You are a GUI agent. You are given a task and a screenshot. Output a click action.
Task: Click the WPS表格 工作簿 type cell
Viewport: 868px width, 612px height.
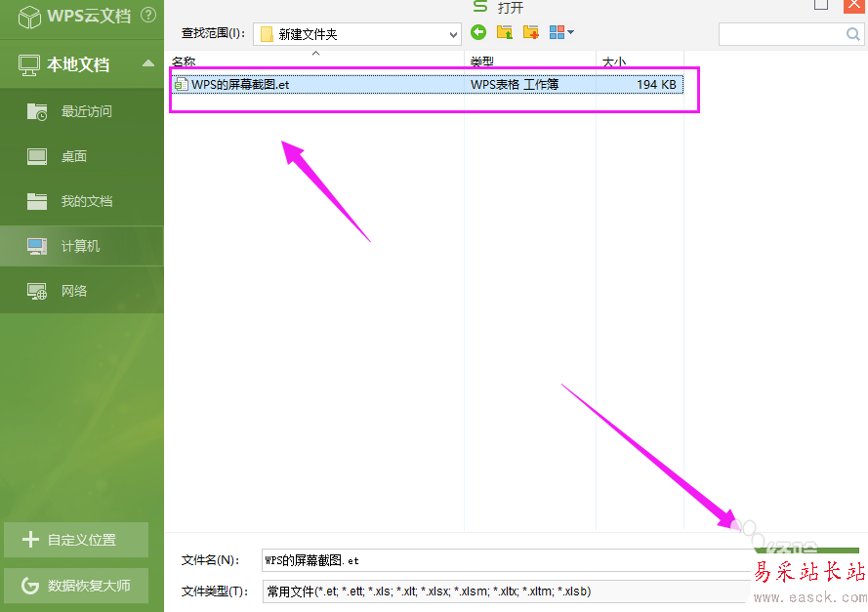(515, 85)
